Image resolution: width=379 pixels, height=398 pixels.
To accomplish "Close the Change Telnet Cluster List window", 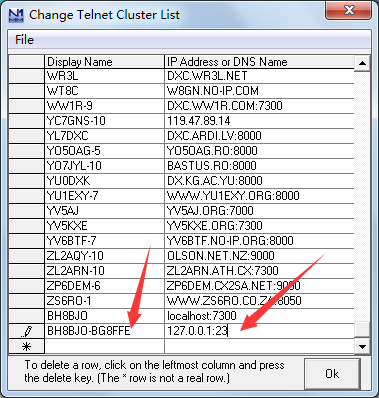I will (348, 11).
